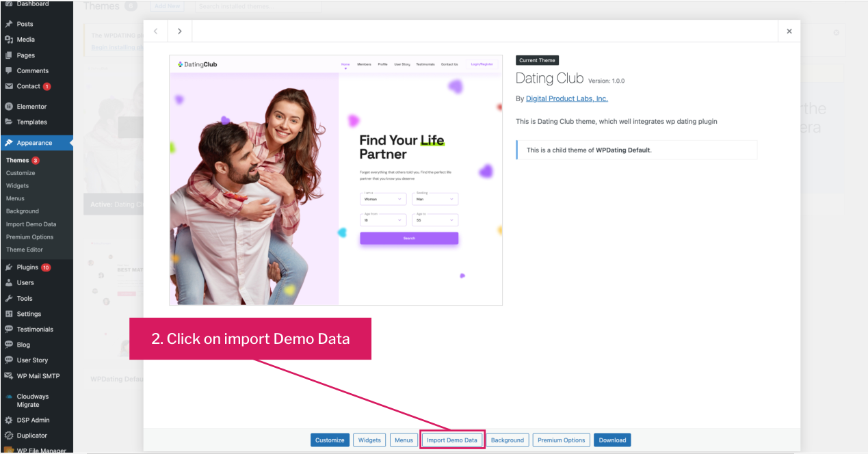Open the 'I am a' Woman dropdown in preview
The image size is (868, 454).
pos(383,199)
